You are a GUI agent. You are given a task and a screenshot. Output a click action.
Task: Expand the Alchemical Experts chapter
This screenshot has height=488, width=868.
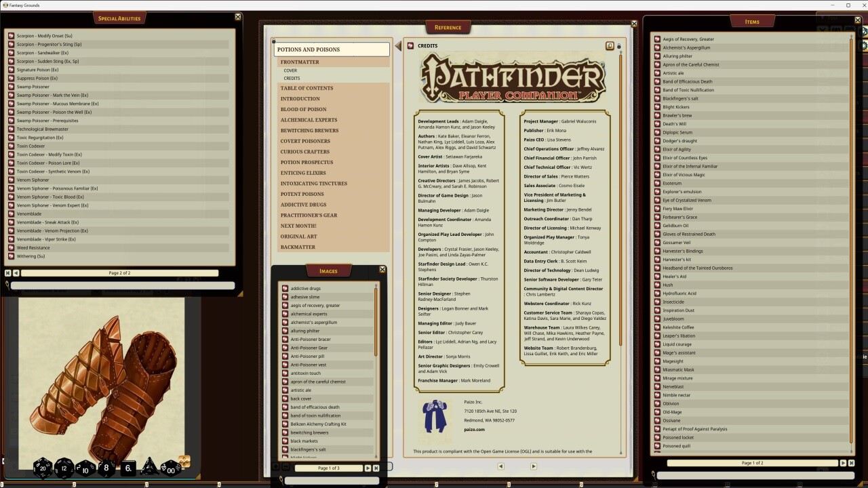[x=309, y=120]
